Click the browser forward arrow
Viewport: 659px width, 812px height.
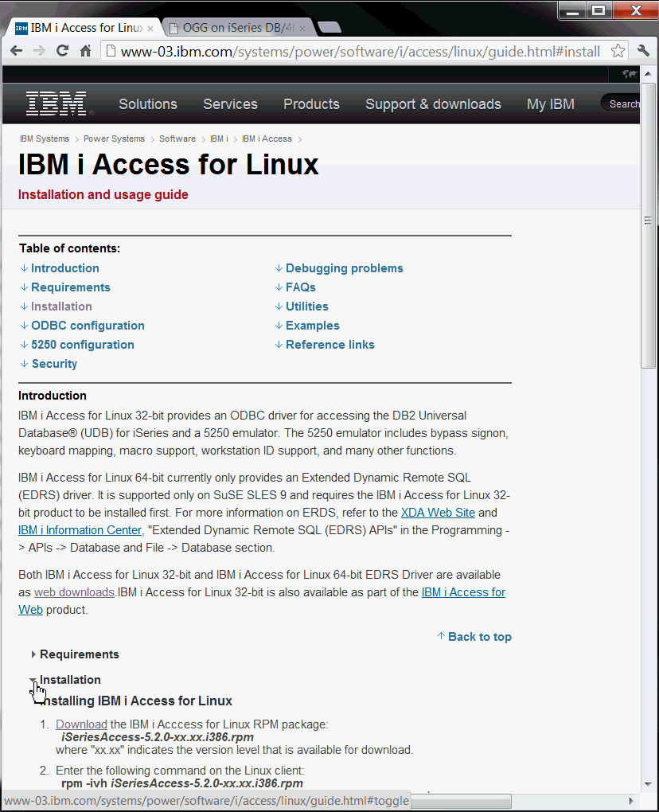tap(39, 52)
